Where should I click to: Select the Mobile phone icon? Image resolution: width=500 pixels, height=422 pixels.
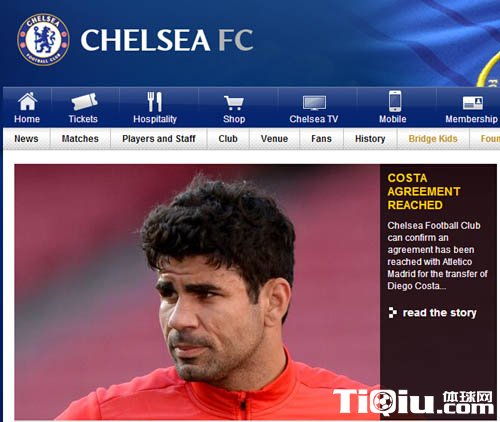[395, 101]
